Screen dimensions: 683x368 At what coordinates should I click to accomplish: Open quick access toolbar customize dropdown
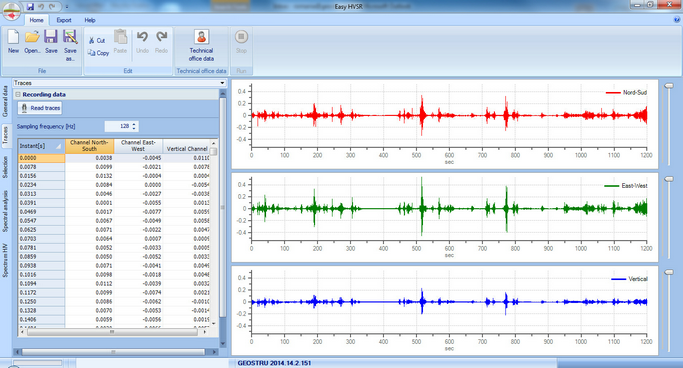coord(67,7)
